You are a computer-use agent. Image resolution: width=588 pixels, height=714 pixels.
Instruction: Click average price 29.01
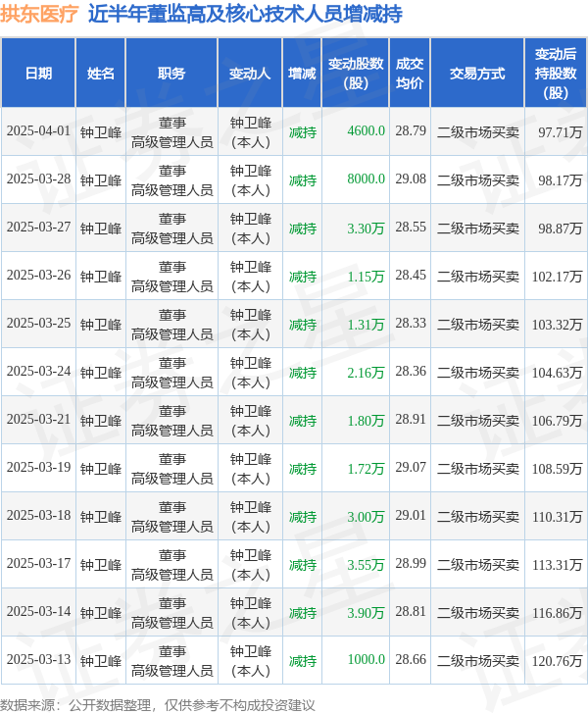tap(411, 516)
